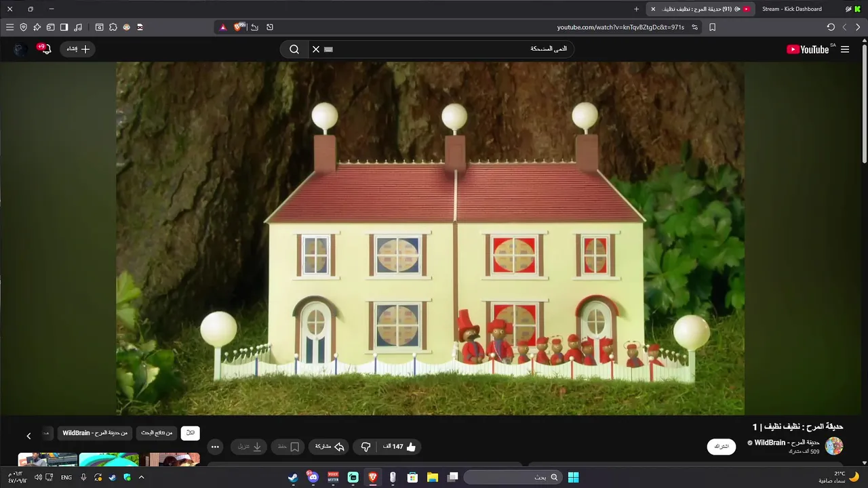The width and height of the screenshot is (868, 488).
Task: Open YouTube guide hamburger menu
Action: click(845, 49)
